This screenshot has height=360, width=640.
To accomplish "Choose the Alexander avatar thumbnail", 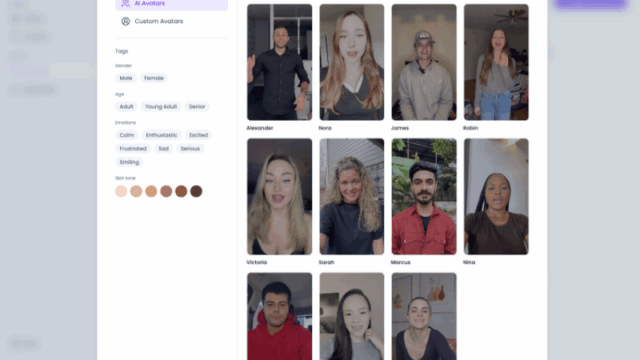I will [x=280, y=62].
